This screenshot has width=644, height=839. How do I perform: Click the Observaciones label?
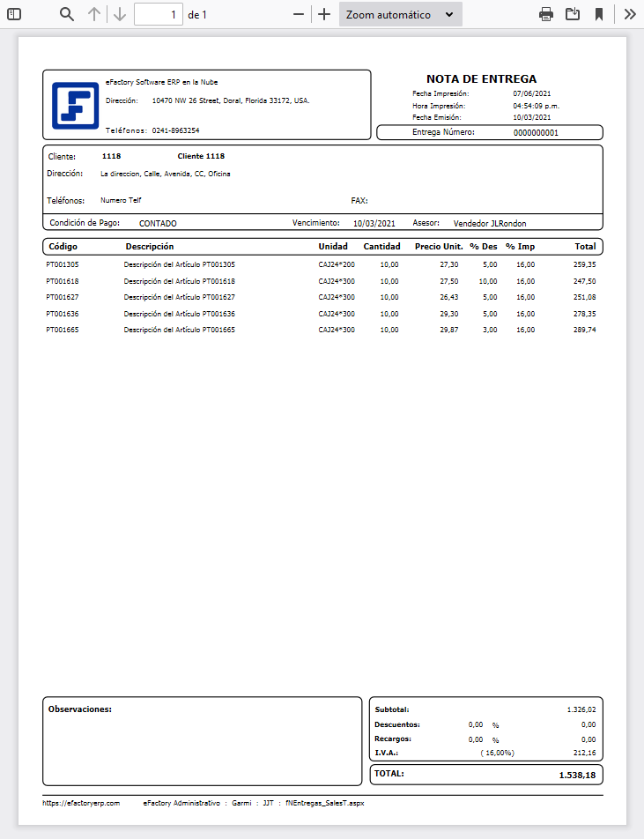(80, 709)
